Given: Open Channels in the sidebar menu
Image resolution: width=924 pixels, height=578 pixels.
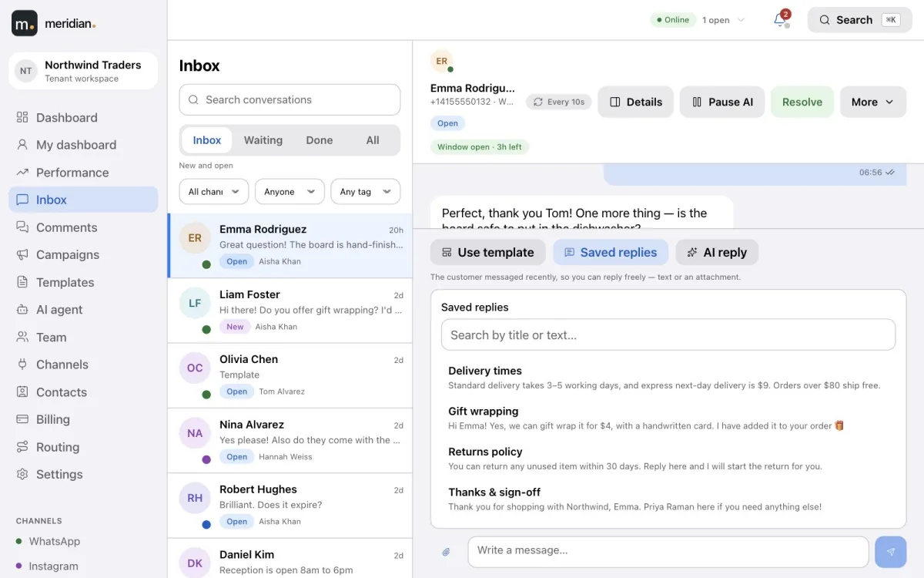Looking at the screenshot, I should 83,365.
